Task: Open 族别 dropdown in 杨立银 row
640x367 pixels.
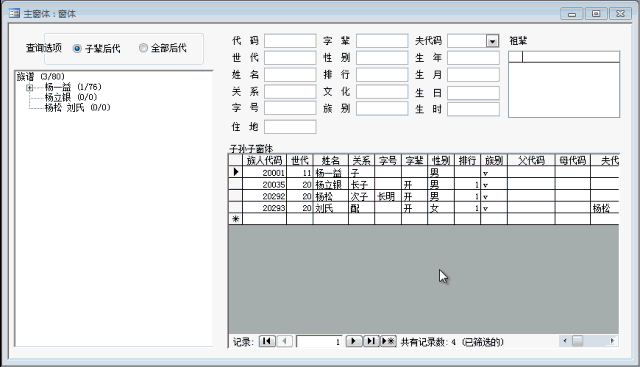Action: coord(485,185)
